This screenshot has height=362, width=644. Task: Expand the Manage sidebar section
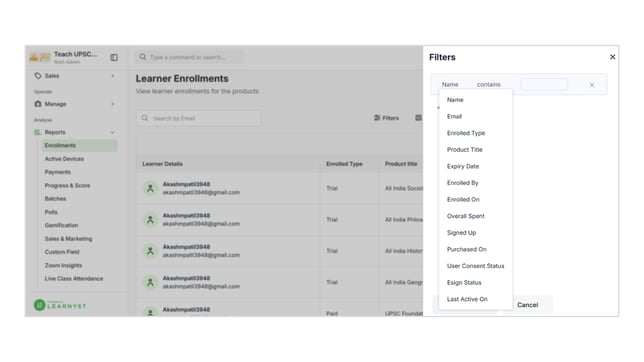point(113,104)
